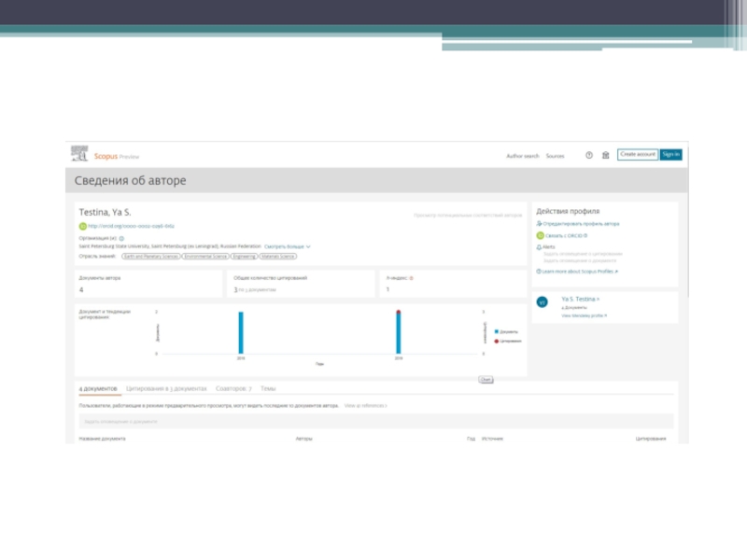Click the green icon next to Связать с ORCID
This screenshot has height=560, width=747.
[540, 236]
